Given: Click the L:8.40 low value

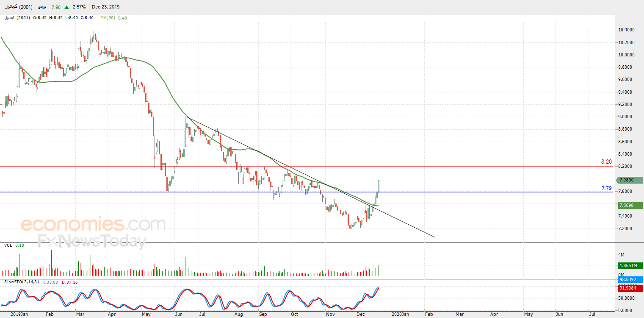Looking at the screenshot, I should coord(72,18).
